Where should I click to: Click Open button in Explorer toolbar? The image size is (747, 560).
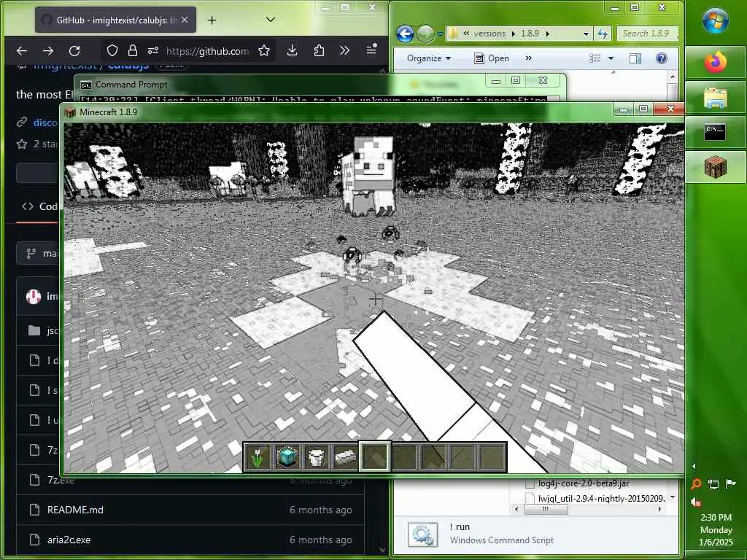pos(492,58)
